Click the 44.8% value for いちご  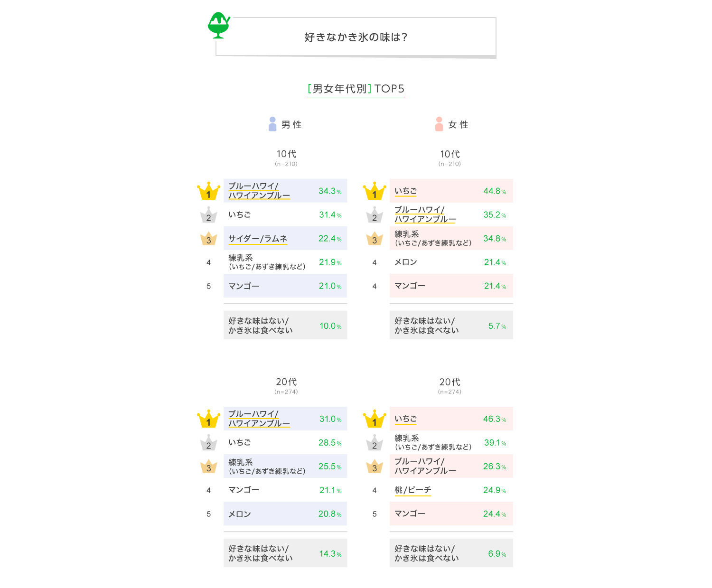[495, 191]
